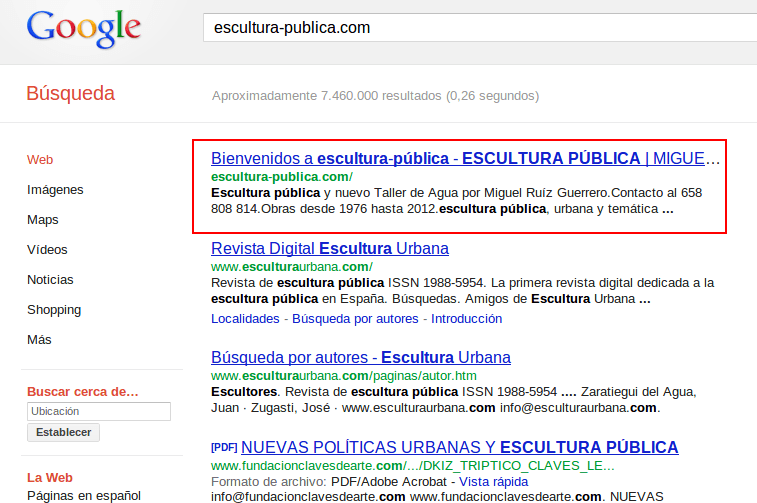This screenshot has width=757, height=503.
Task: Click the green www.esculturaurbana.com/ URL
Action: click(x=292, y=266)
